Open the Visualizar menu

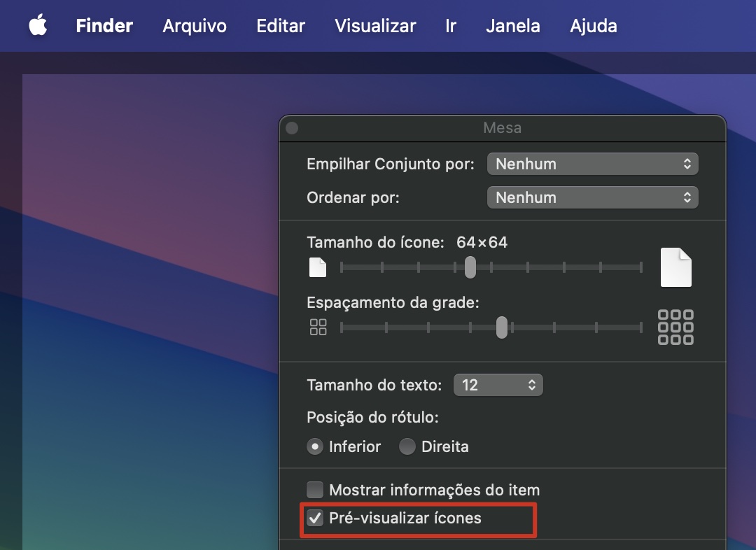[374, 26]
